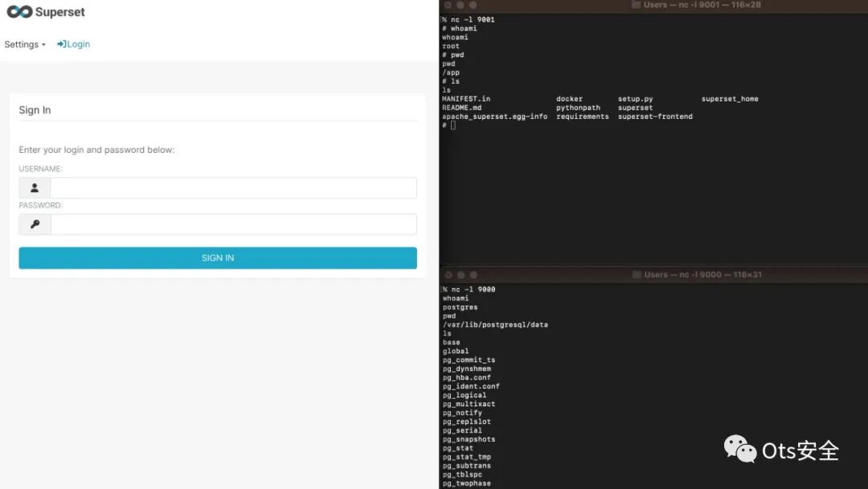868x489 pixels.
Task: Click '/var/lib/postgresql/data' path in terminal
Action: pos(495,325)
